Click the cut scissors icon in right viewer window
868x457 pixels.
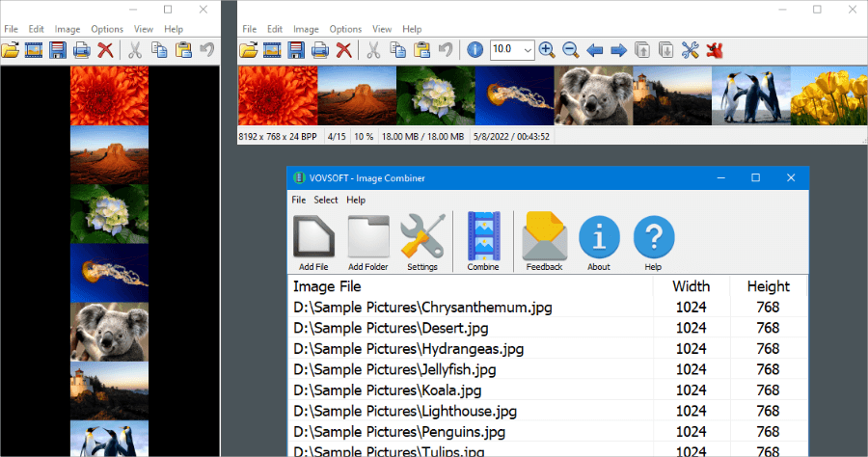[373, 50]
